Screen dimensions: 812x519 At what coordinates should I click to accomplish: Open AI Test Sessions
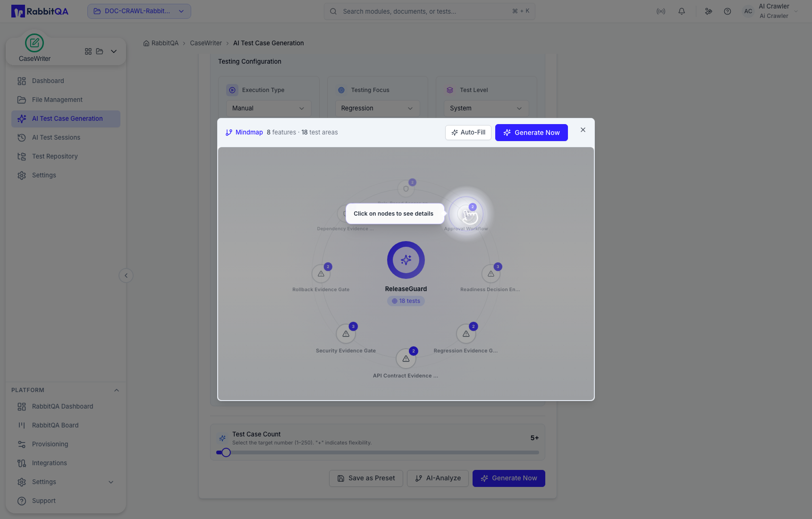[66, 138]
